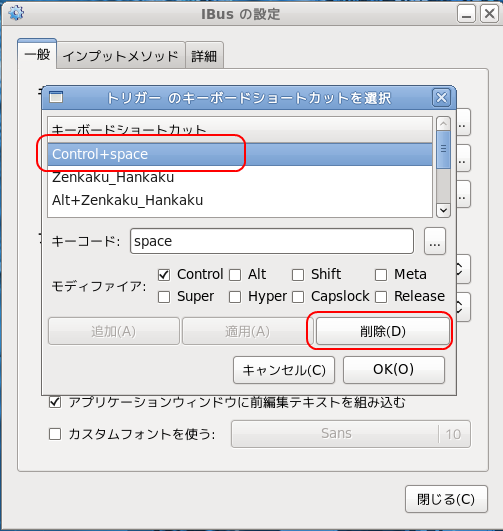Select the Zenkaku_Hankaku shortcut row
The height and width of the screenshot is (531, 503).
click(240, 177)
